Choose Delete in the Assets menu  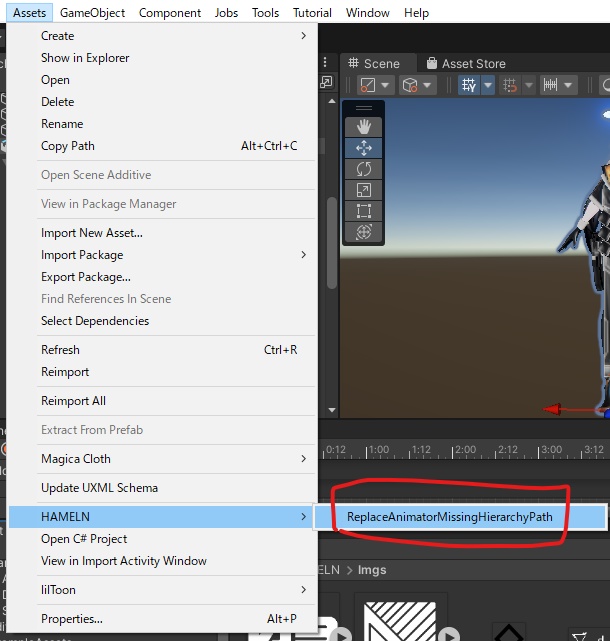[x=163, y=102]
